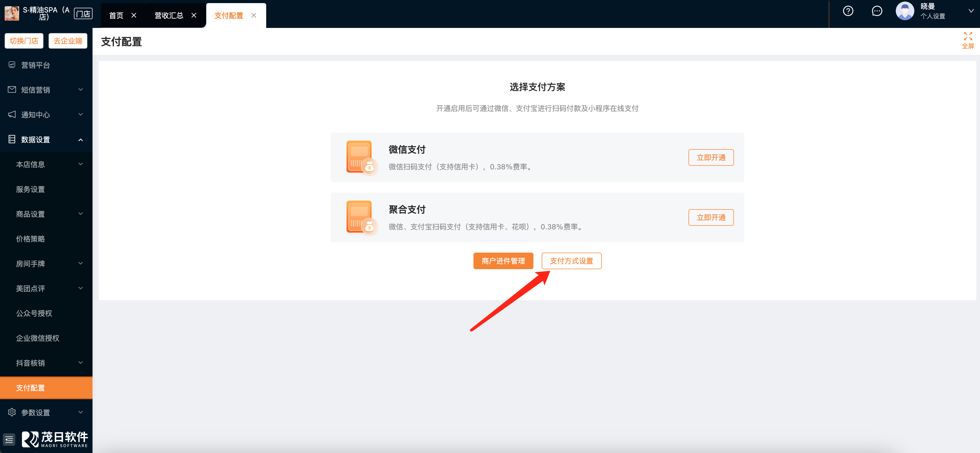
Task: Click the 支付方式设置 button
Action: point(571,261)
